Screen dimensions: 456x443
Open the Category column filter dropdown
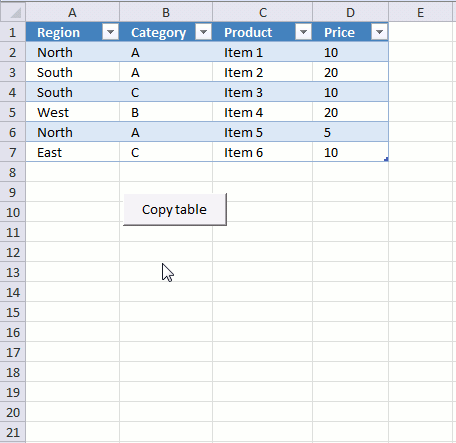(203, 32)
